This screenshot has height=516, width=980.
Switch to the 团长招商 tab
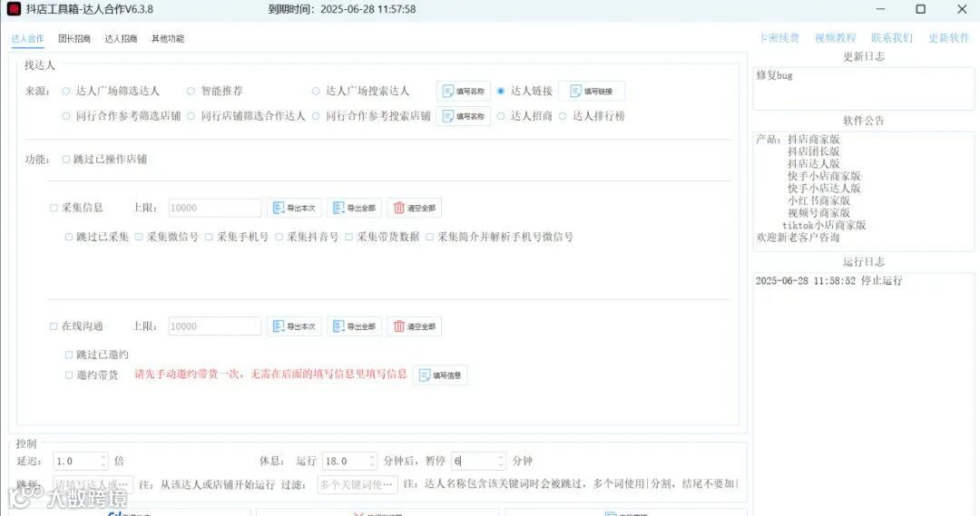74,39
